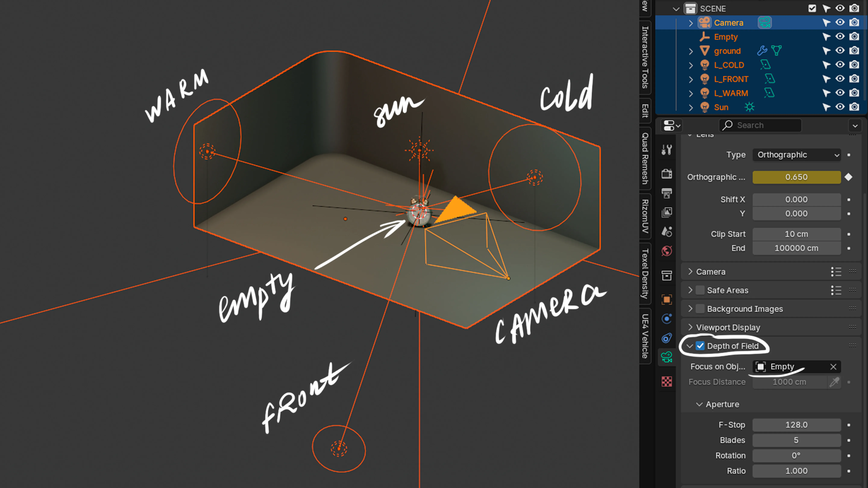The height and width of the screenshot is (488, 868).
Task: Open the lens Type dropdown showing Orthographic
Action: pos(797,155)
